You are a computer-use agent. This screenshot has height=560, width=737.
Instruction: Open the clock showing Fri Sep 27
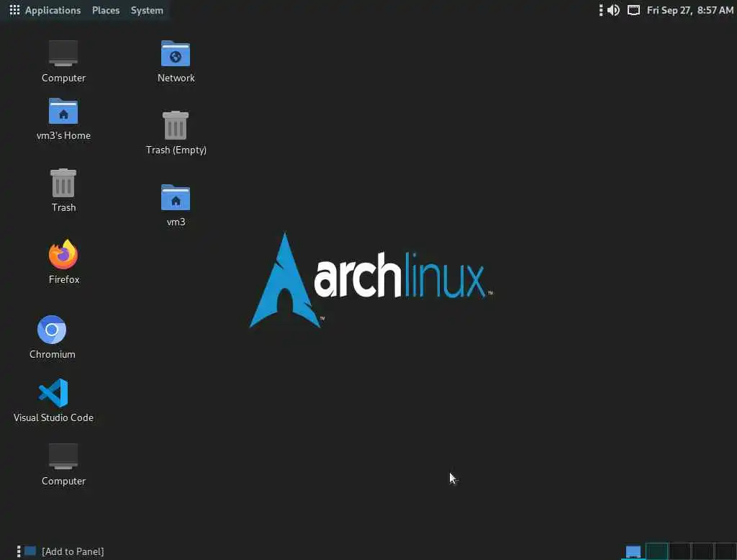(x=689, y=10)
